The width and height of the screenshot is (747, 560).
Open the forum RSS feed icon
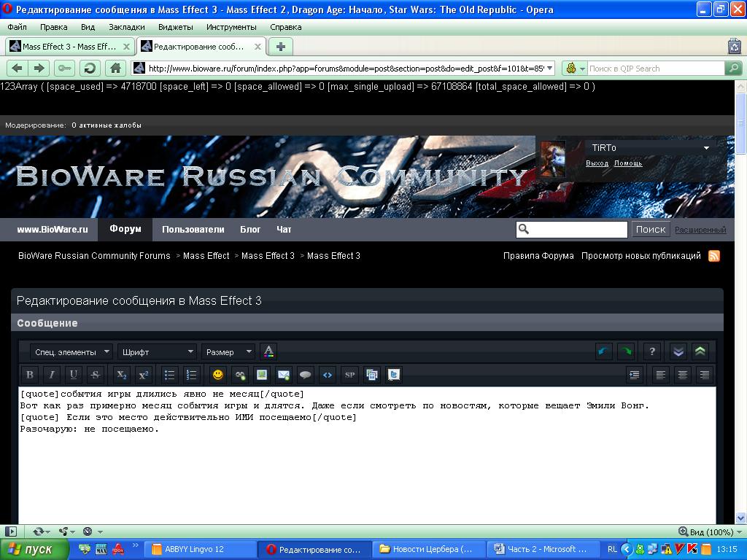click(713, 256)
